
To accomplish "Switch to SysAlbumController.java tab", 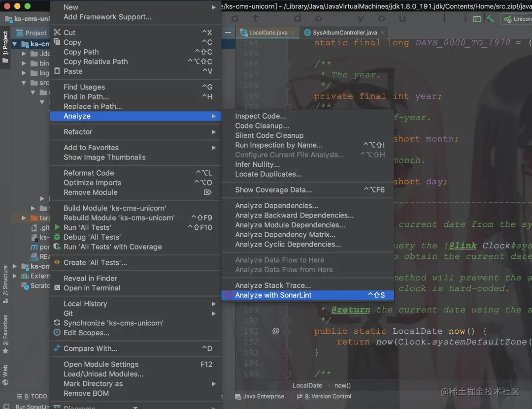I will [344, 32].
